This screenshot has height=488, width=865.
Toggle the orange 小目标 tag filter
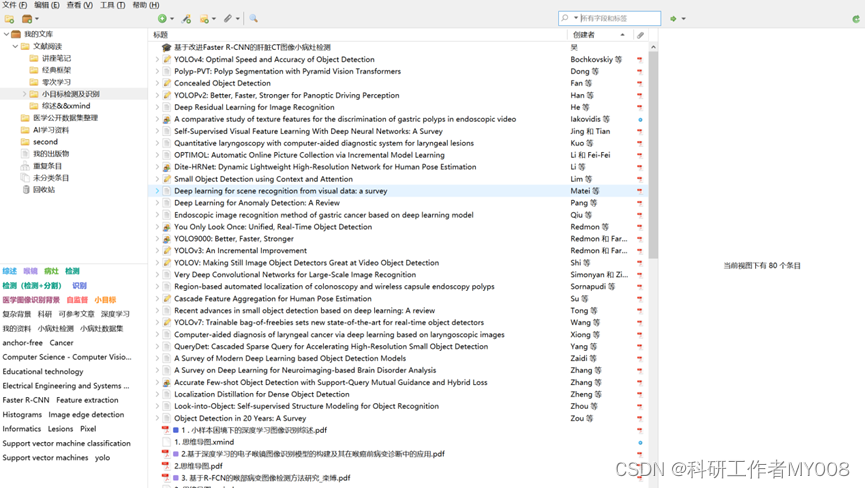pos(105,300)
